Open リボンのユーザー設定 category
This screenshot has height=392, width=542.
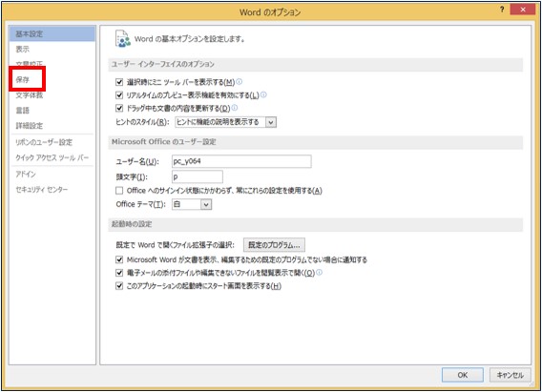tap(44, 142)
